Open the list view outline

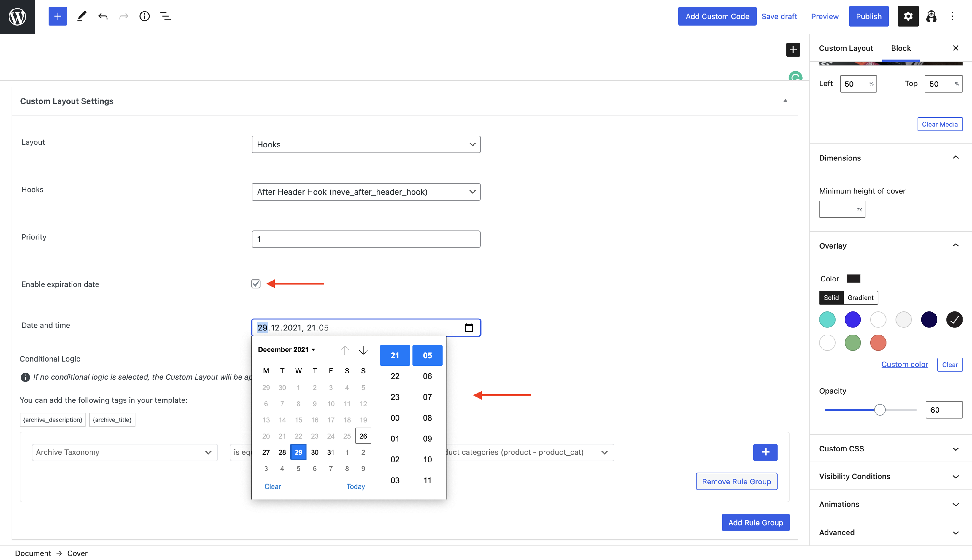pyautogui.click(x=166, y=16)
